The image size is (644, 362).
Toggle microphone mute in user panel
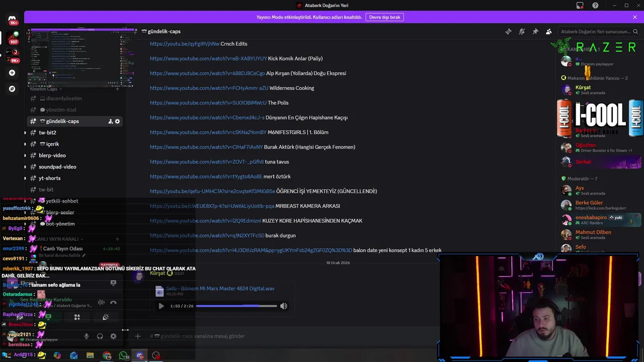(87, 336)
